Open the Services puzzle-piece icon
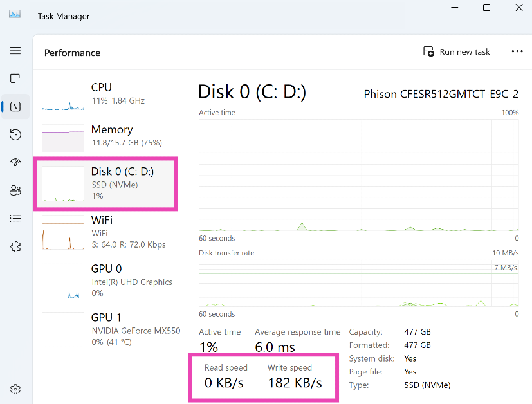Viewport: 532px width, 404px height. tap(15, 246)
